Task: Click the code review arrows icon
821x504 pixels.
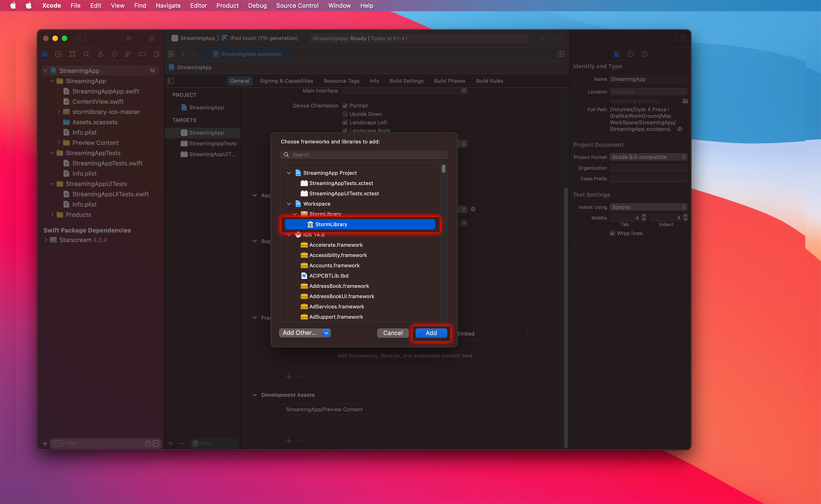Action: [x=558, y=38]
